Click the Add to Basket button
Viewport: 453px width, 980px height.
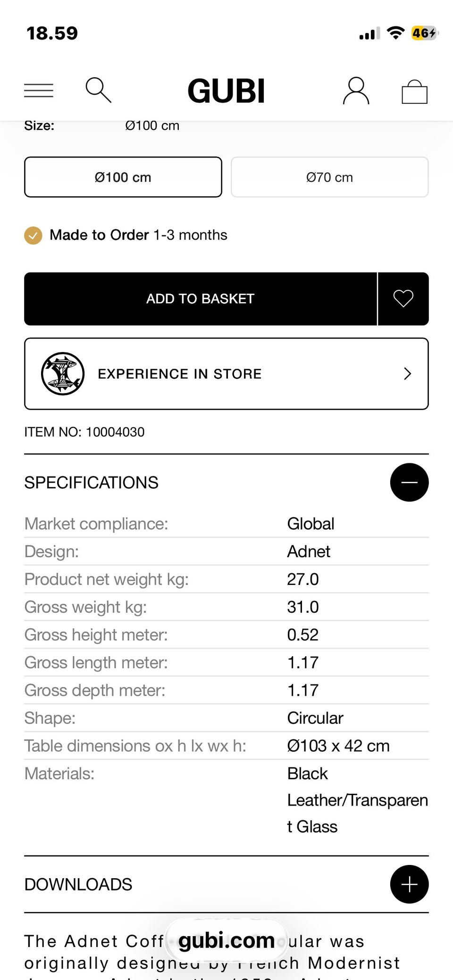pos(201,299)
